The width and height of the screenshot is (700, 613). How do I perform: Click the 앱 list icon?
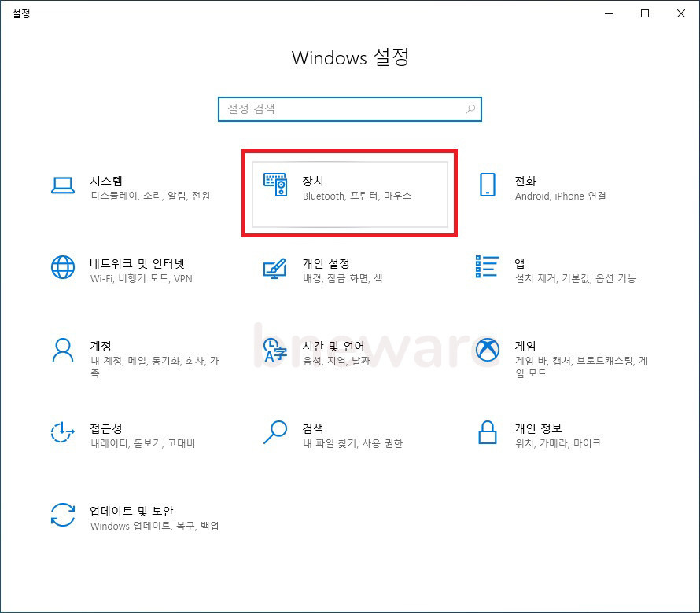click(x=488, y=266)
